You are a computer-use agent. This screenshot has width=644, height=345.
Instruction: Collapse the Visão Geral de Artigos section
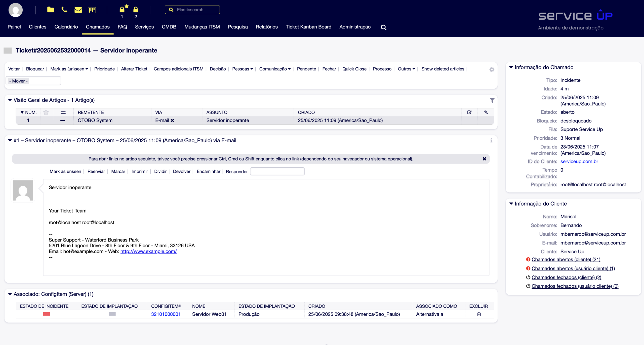10,100
